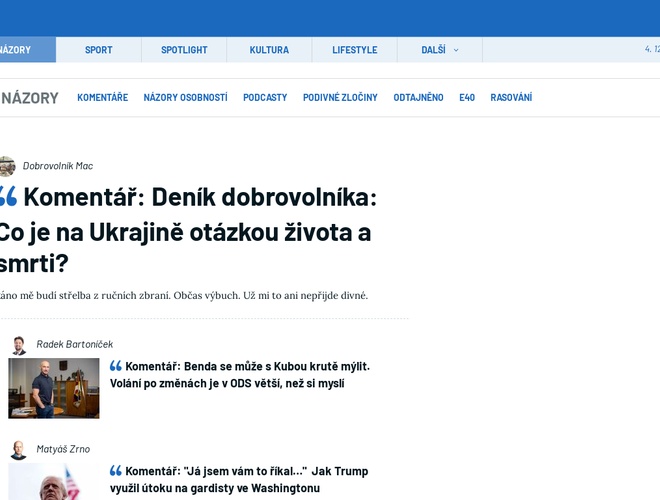Screen dimensions: 660x500
Task: Open the Trump article thumbnail image
Action: [54, 483]
